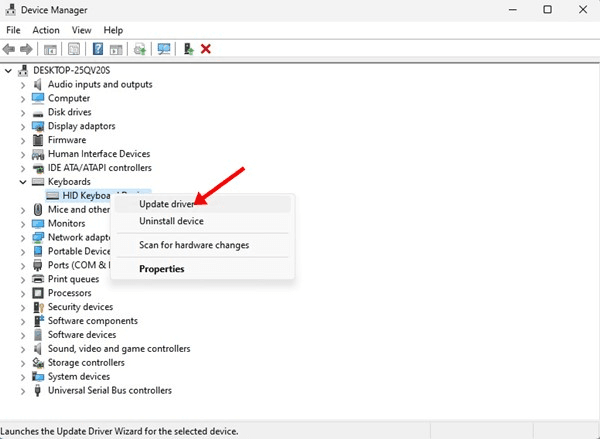Click the Audio inputs and outputs speaker icon
Image resolution: width=600 pixels, height=439 pixels.
38,84
